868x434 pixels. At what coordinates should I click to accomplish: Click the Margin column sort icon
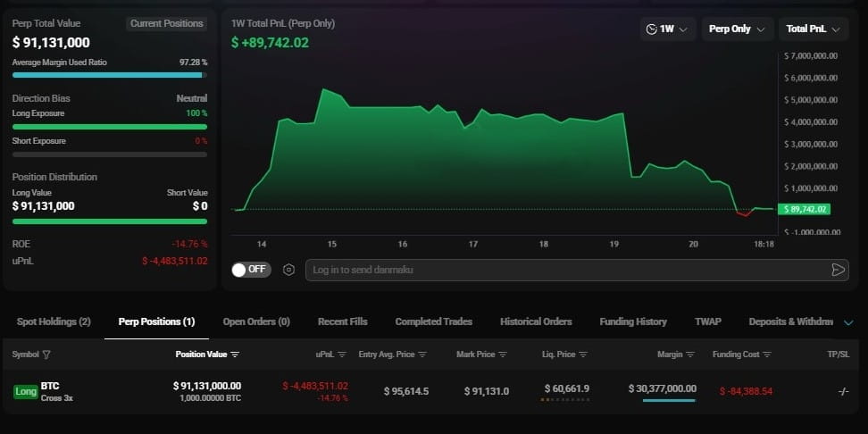(x=690, y=355)
